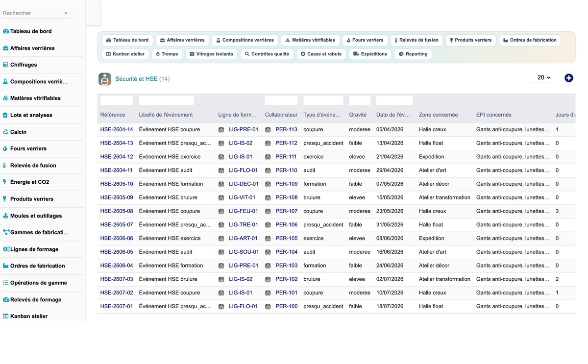Select the date cell 21/04/2026
This screenshot has height=364, width=588.
click(390, 157)
